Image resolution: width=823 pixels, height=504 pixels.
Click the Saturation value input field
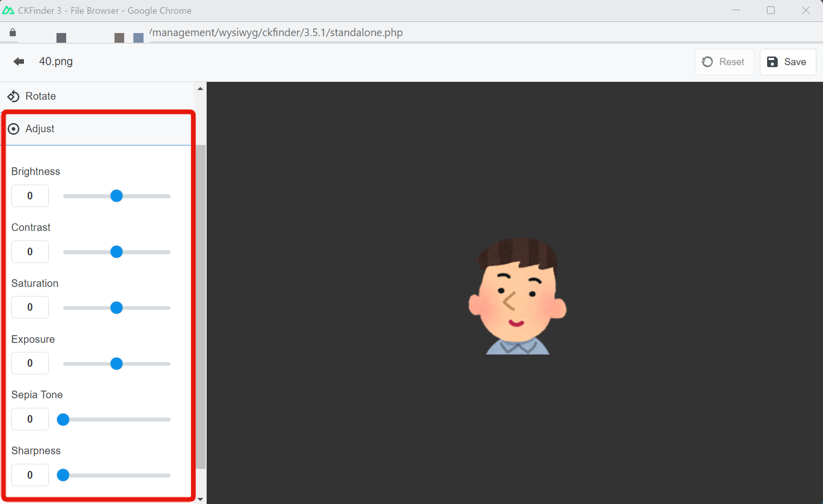point(30,307)
